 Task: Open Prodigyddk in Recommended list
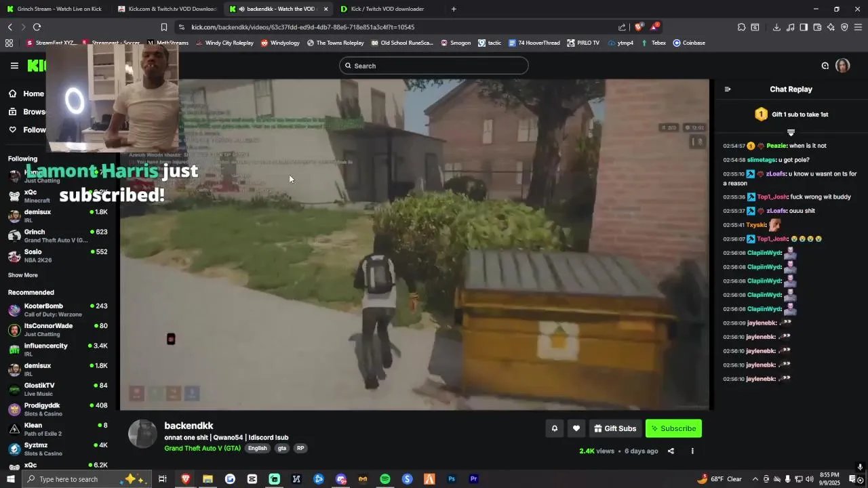[x=58, y=409]
